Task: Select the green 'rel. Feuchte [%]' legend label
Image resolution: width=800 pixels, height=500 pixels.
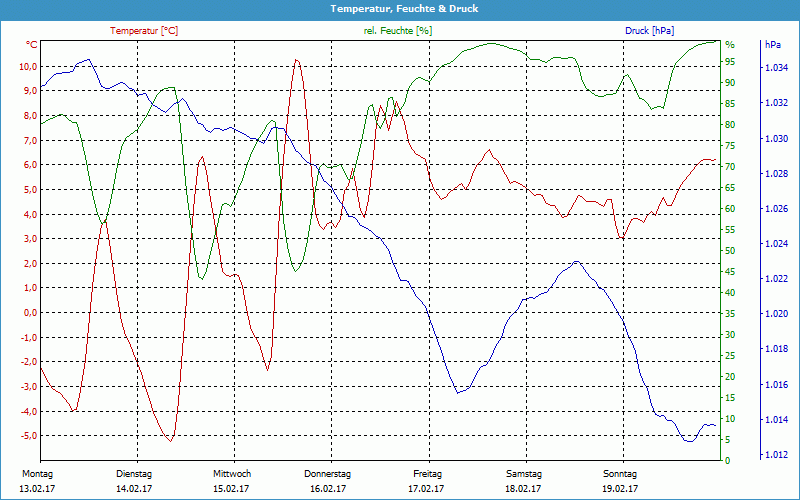Action: [397, 31]
